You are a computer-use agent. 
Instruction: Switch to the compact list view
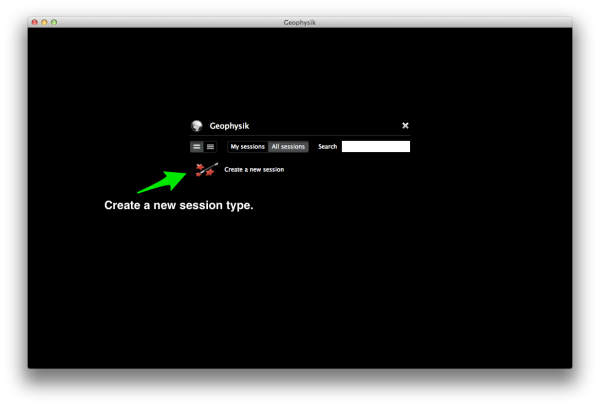(210, 146)
